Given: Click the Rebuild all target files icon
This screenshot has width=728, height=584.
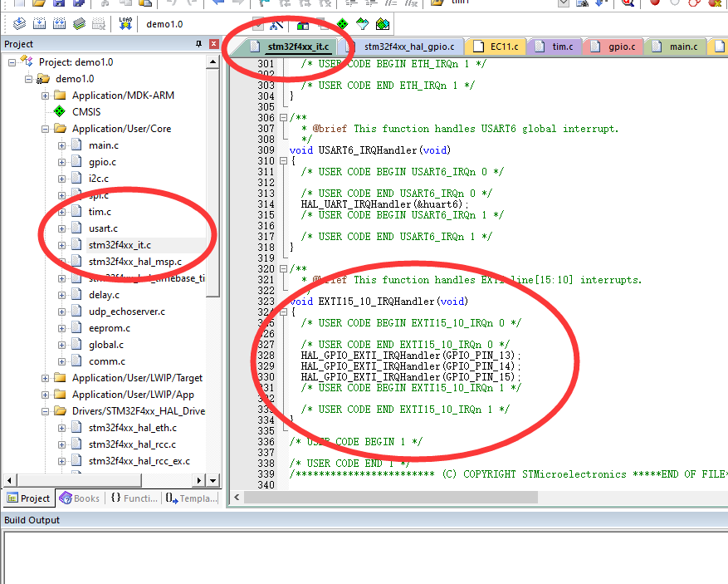Looking at the screenshot, I should click(59, 23).
